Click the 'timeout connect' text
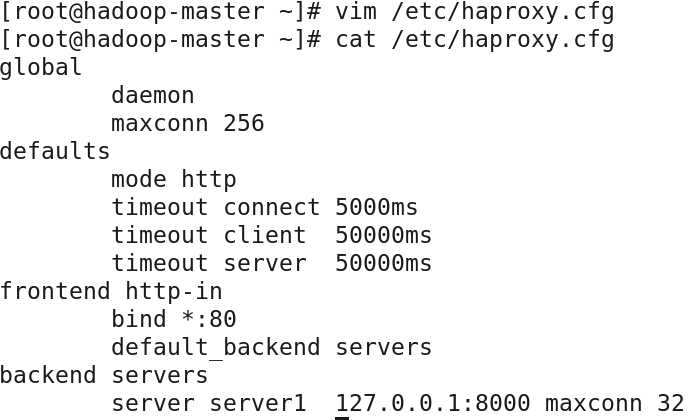This screenshot has width=689, height=420. click(215, 208)
